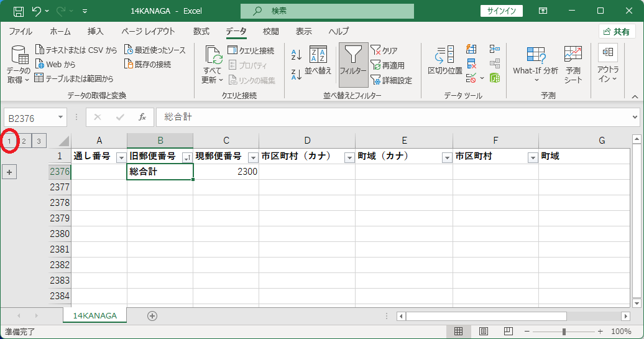Click the サインイン button
Screen dimensions: 644x339
501,11
